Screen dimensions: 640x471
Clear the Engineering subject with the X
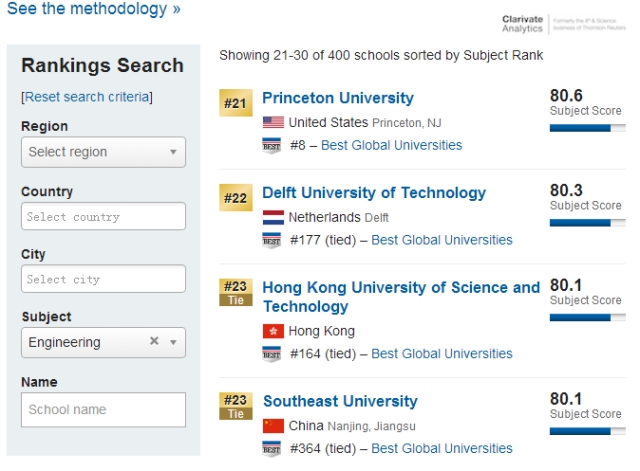pyautogui.click(x=154, y=341)
